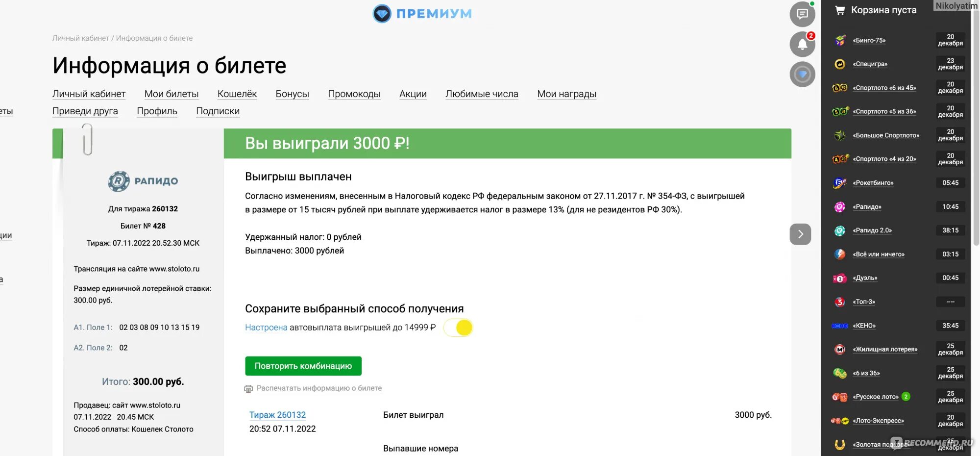Open the Мои билеты tab
Screen dimensions: 980x456
coord(171,94)
